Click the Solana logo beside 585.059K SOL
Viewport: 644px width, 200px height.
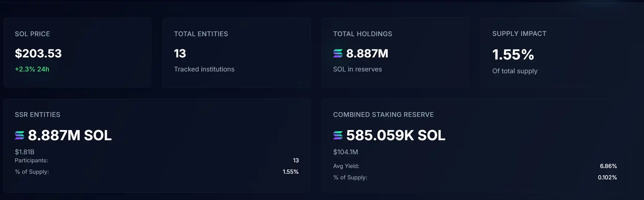pyautogui.click(x=338, y=135)
